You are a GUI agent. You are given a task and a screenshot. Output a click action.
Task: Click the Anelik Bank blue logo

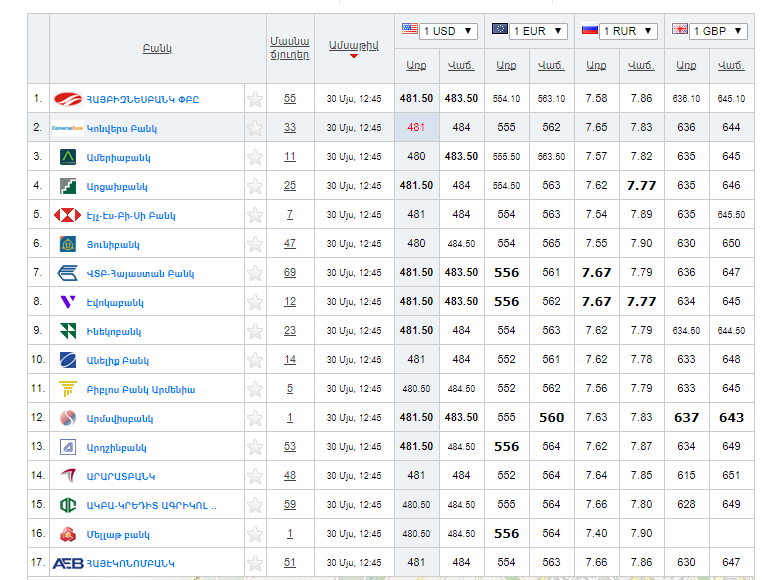tap(68, 360)
